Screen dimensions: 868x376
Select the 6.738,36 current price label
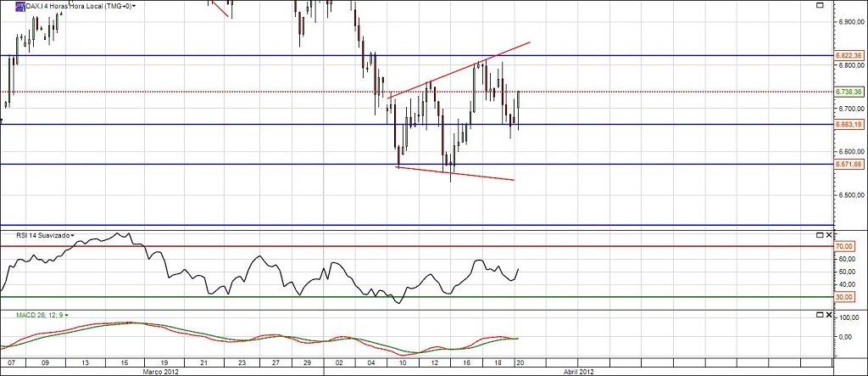[x=849, y=92]
